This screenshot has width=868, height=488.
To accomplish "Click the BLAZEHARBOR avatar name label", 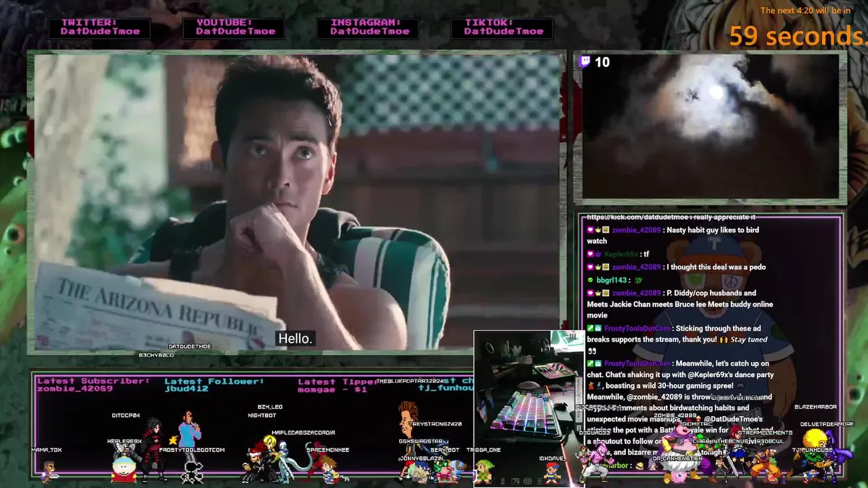I will coord(815,407).
